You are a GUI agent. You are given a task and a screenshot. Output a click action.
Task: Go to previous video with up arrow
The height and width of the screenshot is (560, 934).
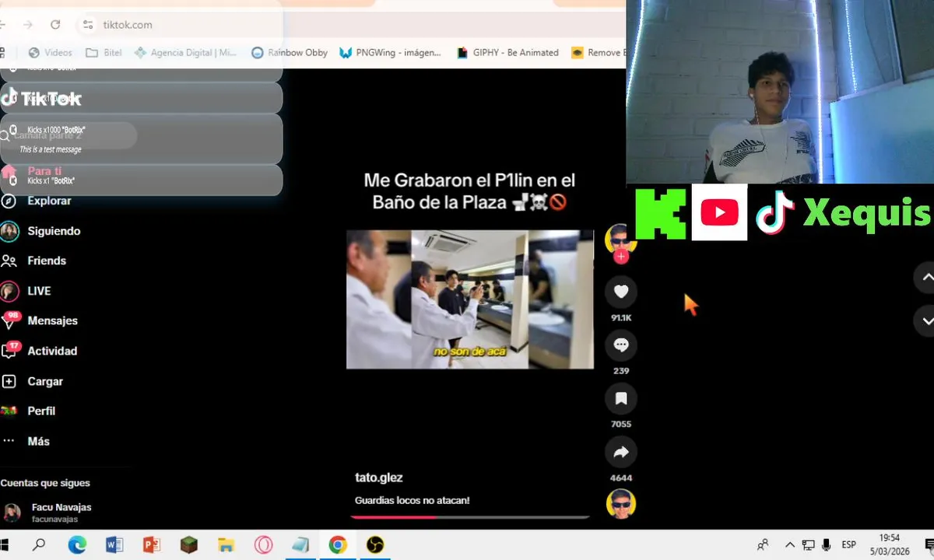tap(926, 277)
